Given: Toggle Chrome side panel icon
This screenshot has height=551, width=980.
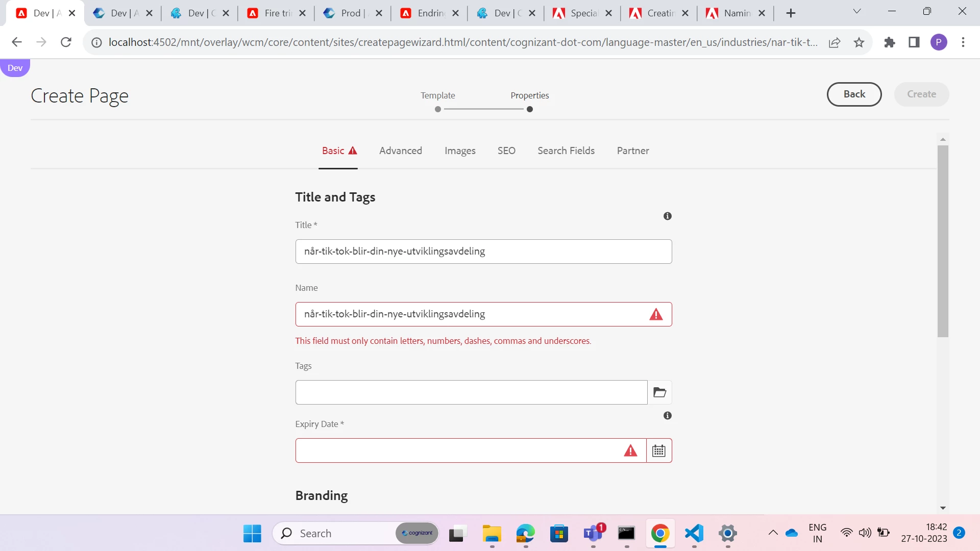Looking at the screenshot, I should tap(914, 42).
